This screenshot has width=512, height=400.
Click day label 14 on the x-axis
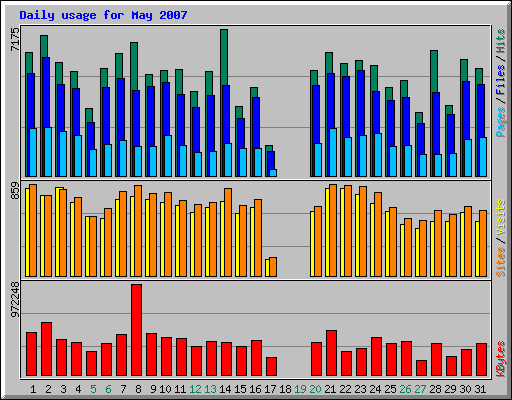[225, 389]
